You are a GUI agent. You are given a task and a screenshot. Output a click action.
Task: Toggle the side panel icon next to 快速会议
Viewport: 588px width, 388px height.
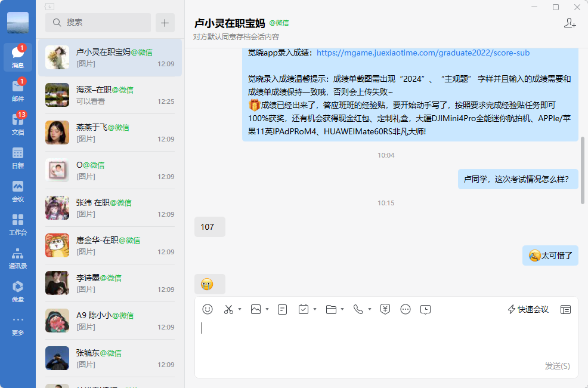click(x=565, y=309)
